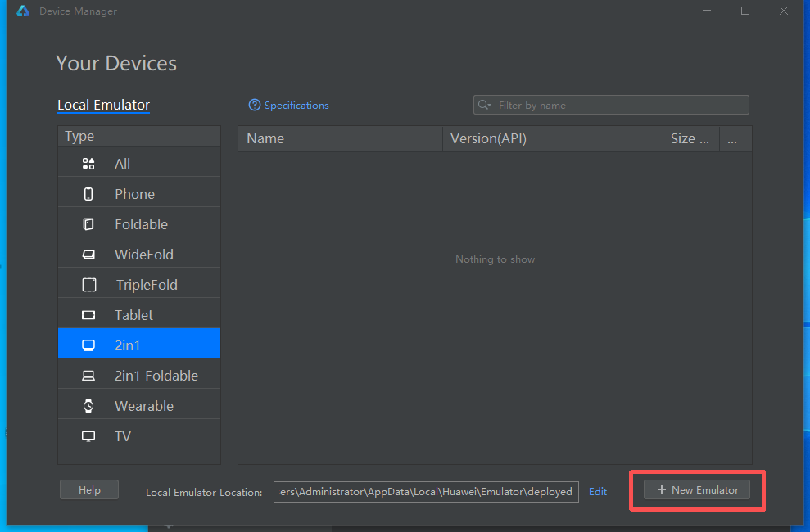The height and width of the screenshot is (532, 810).
Task: Click the search magnifier dropdown icon
Action: pyautogui.click(x=485, y=105)
